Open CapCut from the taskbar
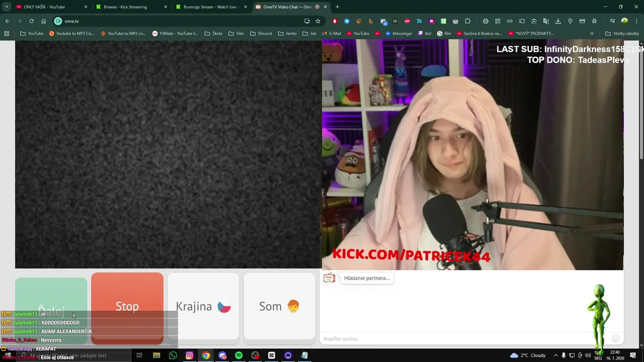This screenshot has width=644, height=362. coord(272,355)
